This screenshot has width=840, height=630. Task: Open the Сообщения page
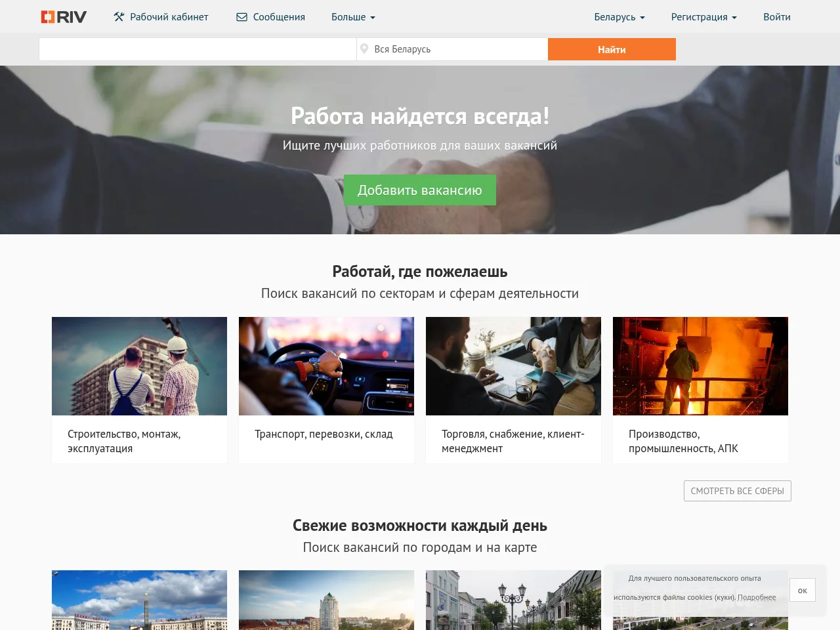point(270,17)
